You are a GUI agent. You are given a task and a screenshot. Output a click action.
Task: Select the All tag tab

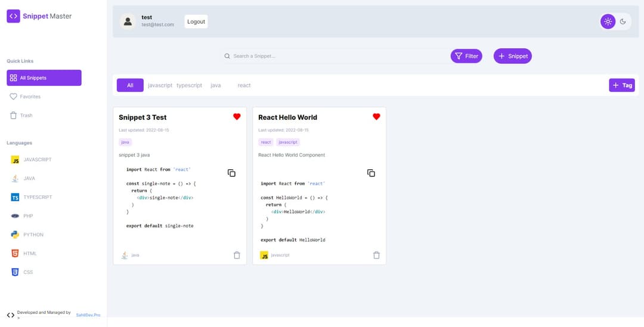coord(130,85)
